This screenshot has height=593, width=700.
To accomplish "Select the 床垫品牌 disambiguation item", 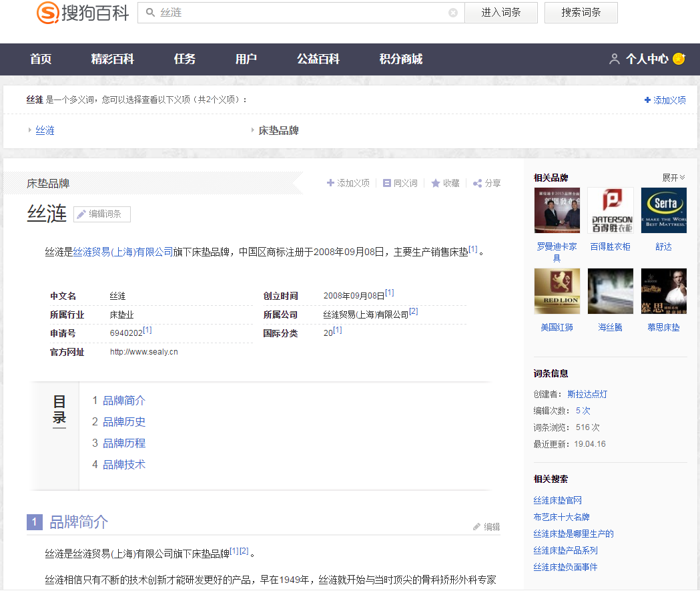I will pyautogui.click(x=278, y=130).
